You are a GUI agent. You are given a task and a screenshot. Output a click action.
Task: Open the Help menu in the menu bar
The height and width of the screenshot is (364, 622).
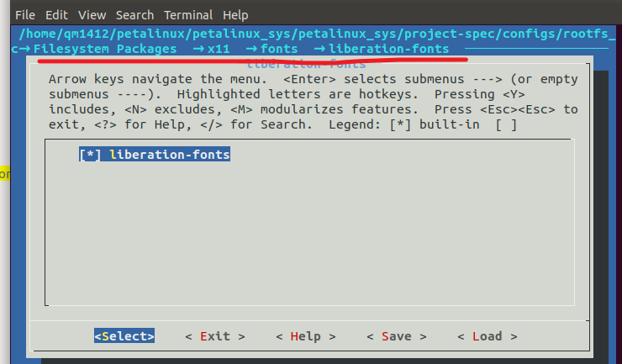236,15
